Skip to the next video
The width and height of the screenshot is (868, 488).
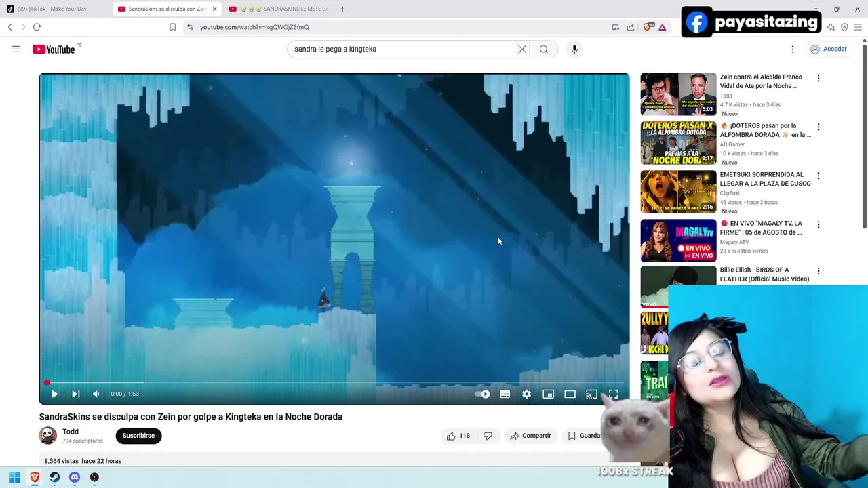pyautogui.click(x=76, y=394)
